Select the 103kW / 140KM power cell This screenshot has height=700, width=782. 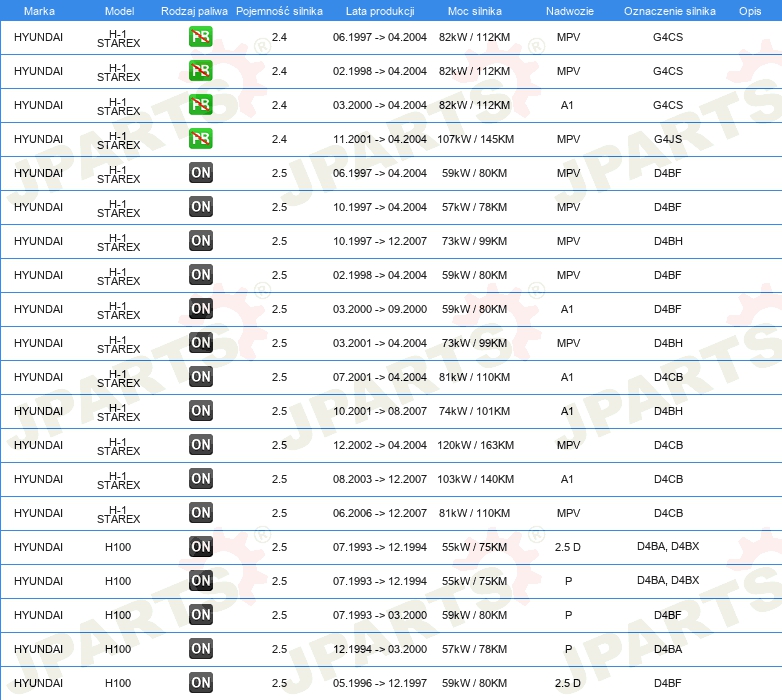click(x=475, y=479)
